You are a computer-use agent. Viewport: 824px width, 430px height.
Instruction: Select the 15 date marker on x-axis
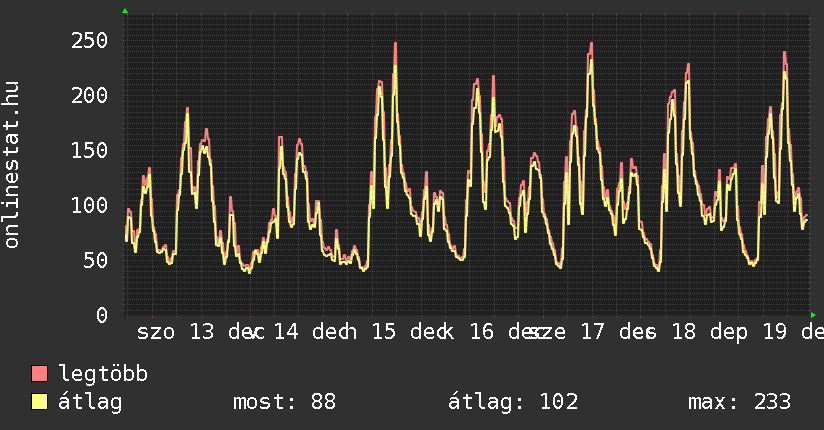(385, 332)
